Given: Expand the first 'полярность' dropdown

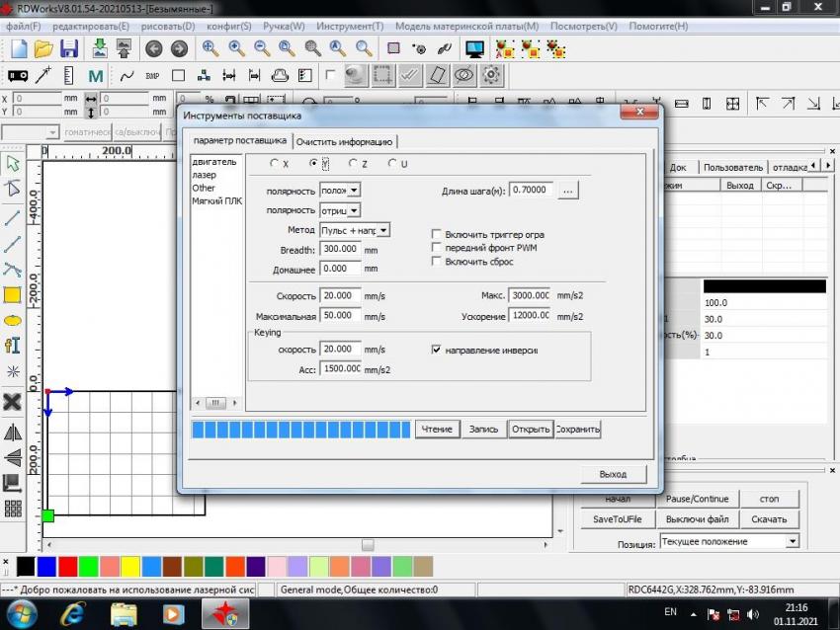Looking at the screenshot, I should [x=355, y=190].
